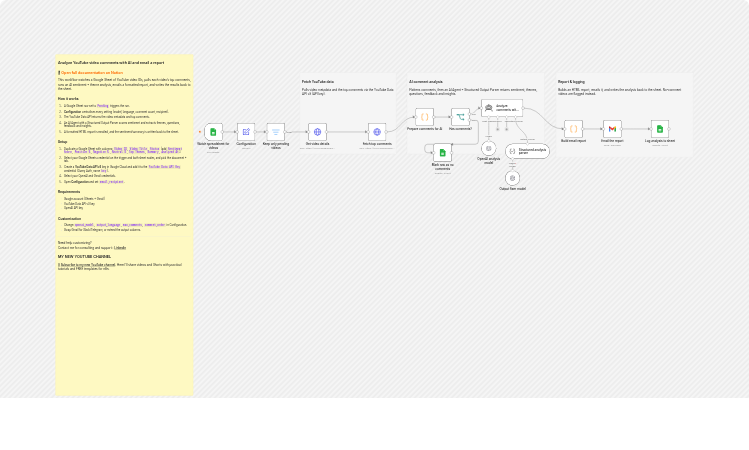
Task: Select the Prepare comments for AI code node
Action: pos(424,117)
